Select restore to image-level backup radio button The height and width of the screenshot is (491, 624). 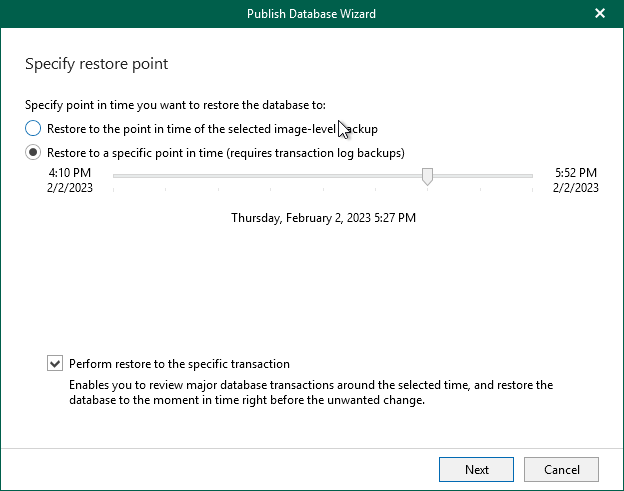pyautogui.click(x=33, y=128)
